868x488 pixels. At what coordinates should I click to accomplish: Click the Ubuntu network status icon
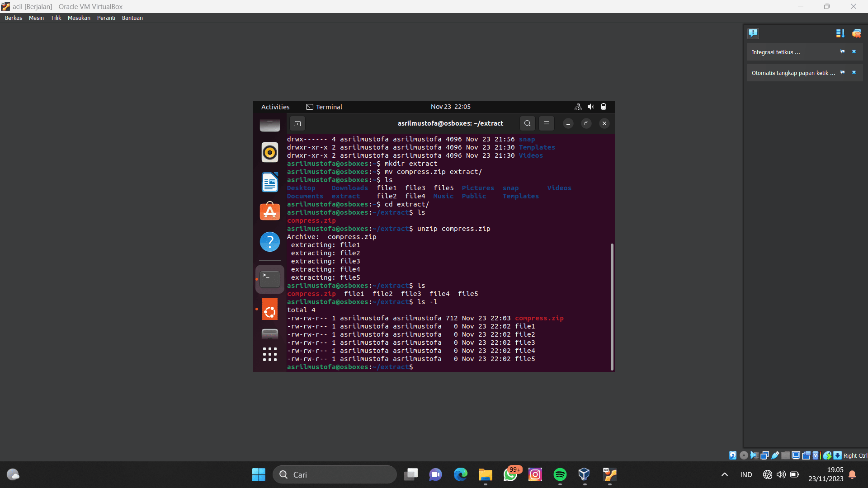(578, 107)
